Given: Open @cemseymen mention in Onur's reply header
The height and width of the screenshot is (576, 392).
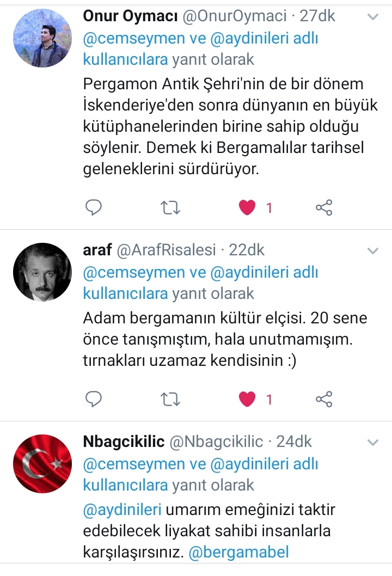Looking at the screenshot, I should [134, 39].
